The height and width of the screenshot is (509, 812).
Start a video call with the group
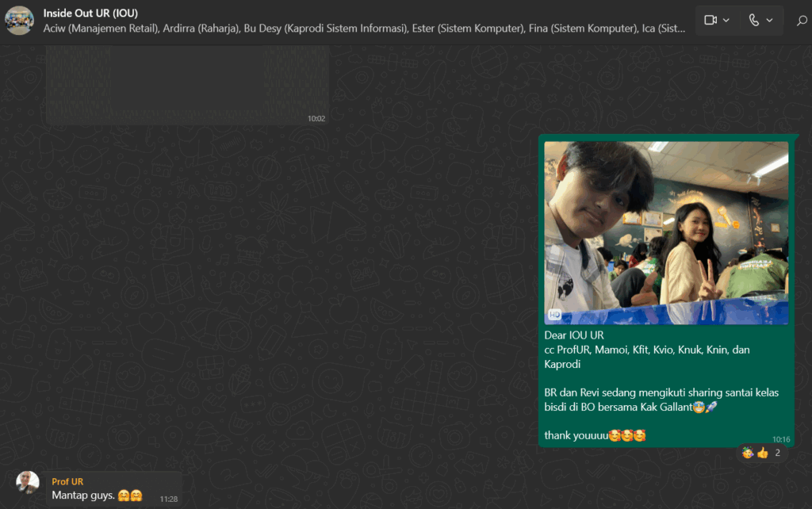710,20
